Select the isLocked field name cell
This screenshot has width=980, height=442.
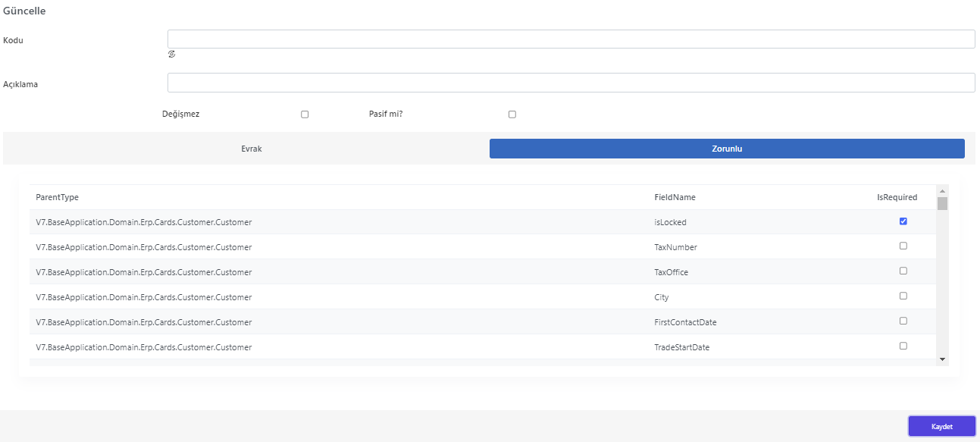(671, 222)
